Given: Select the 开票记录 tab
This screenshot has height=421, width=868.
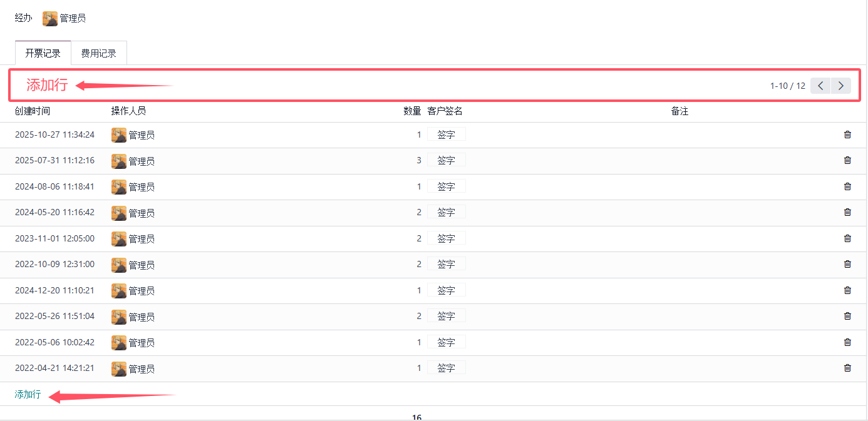Looking at the screenshot, I should 43,53.
